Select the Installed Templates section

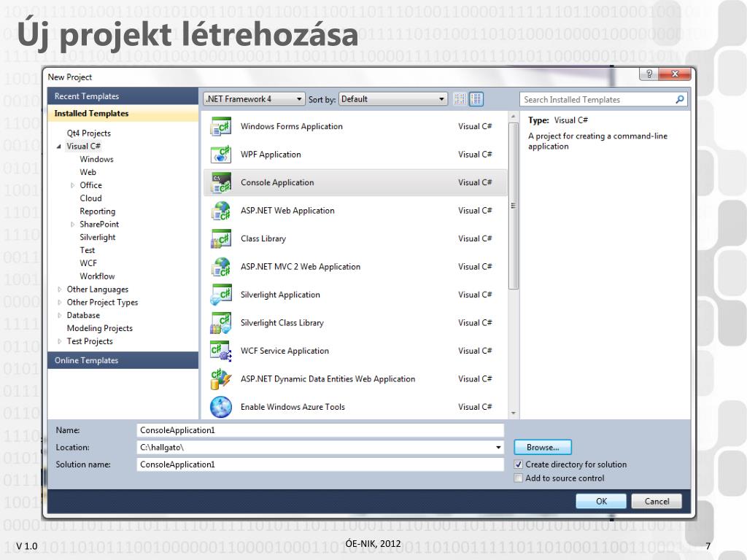point(123,113)
